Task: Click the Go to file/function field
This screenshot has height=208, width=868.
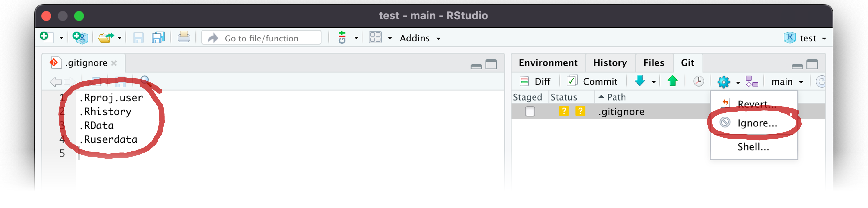Action: [261, 39]
